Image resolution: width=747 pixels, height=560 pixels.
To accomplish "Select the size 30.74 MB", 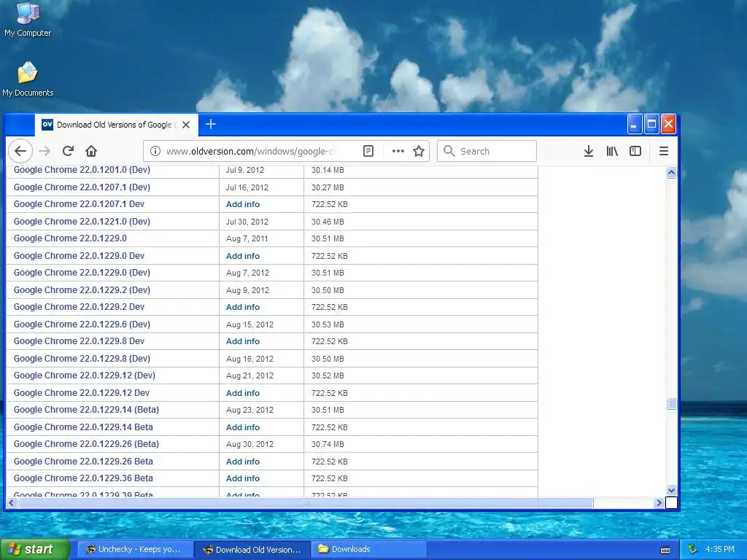I will click(328, 444).
